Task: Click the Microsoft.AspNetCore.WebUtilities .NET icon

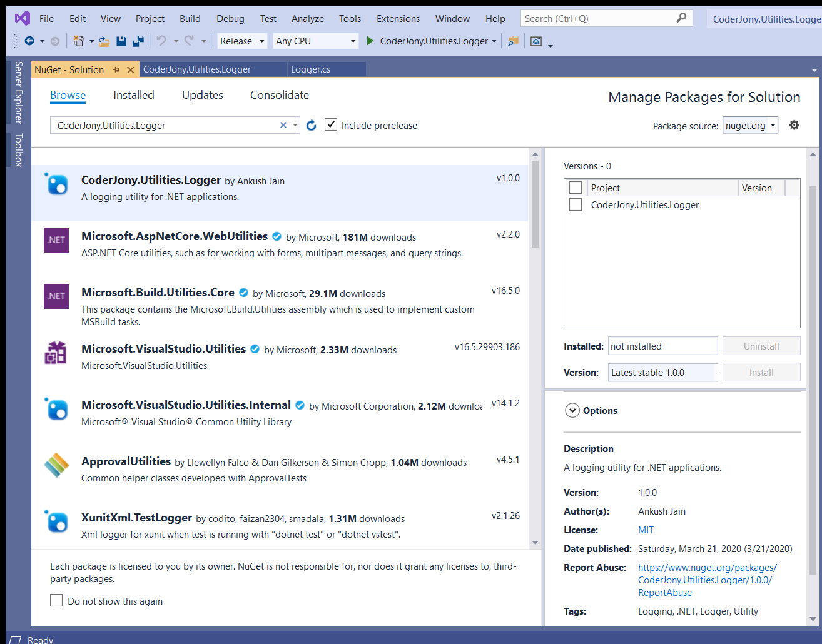Action: tap(56, 240)
